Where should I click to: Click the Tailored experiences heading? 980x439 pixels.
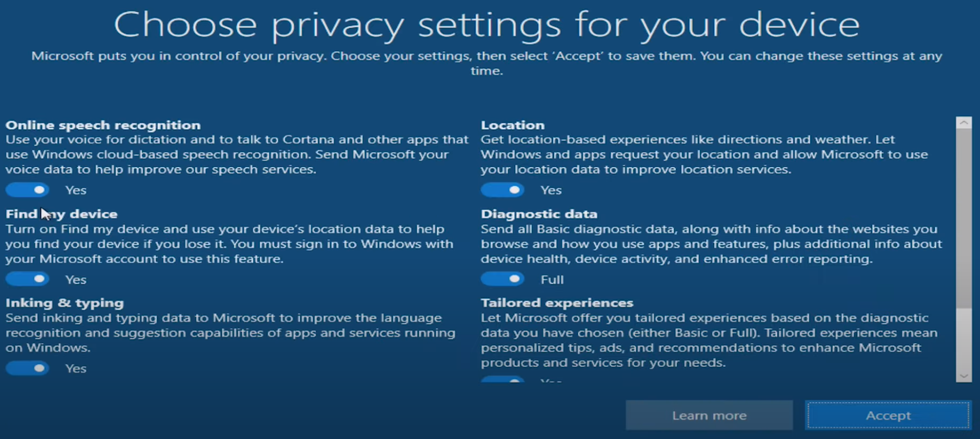[x=557, y=303]
